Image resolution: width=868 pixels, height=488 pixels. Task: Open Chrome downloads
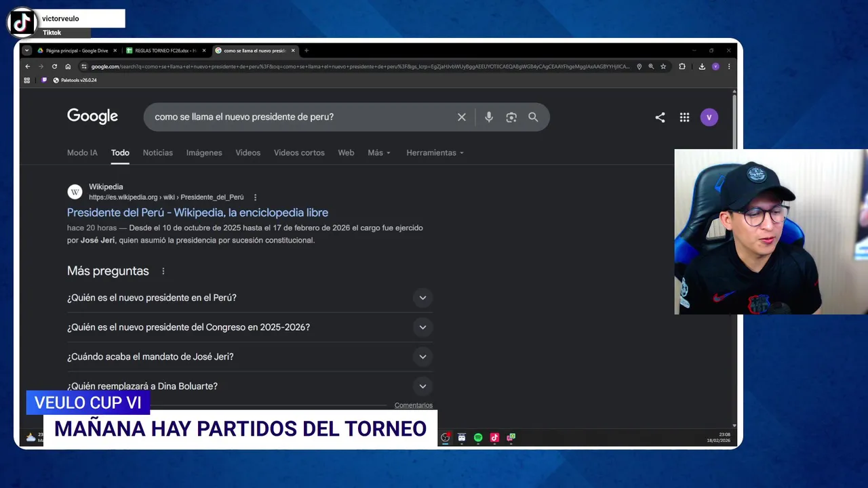click(x=702, y=66)
